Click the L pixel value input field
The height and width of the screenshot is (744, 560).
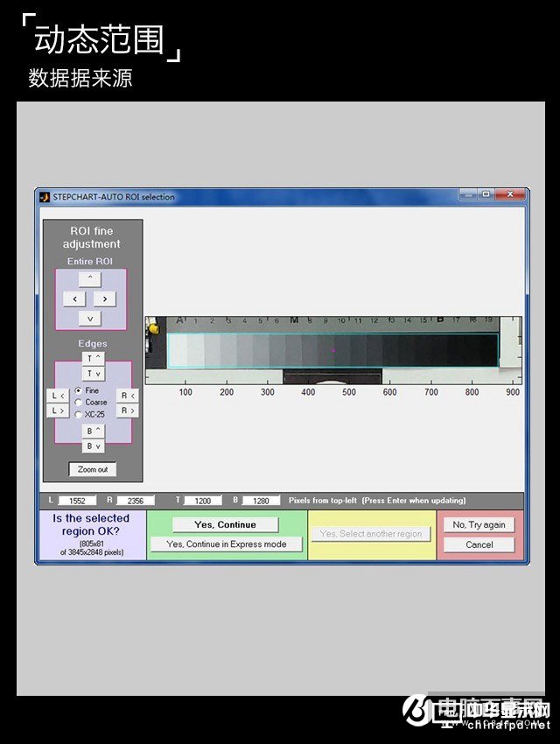[78, 501]
